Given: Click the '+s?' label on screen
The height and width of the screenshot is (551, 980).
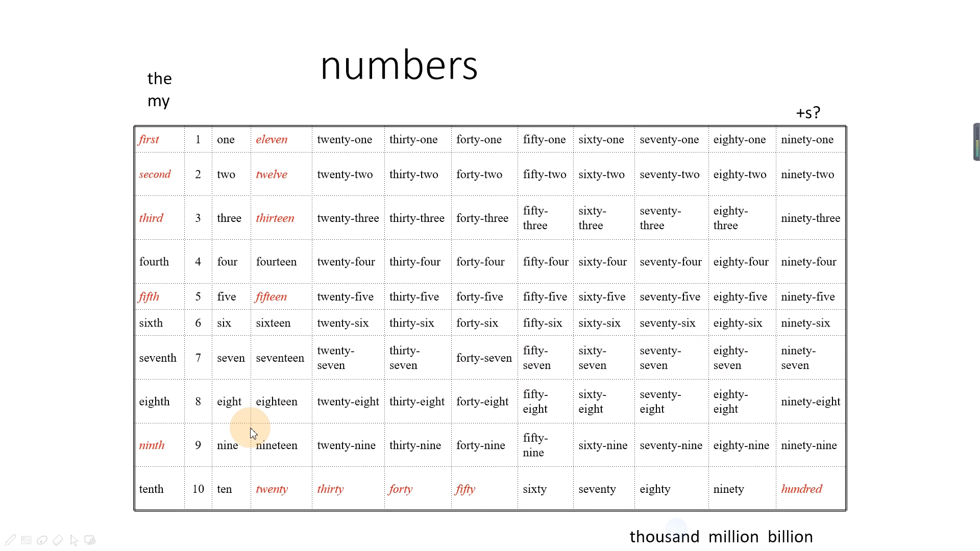Looking at the screenshot, I should (807, 112).
